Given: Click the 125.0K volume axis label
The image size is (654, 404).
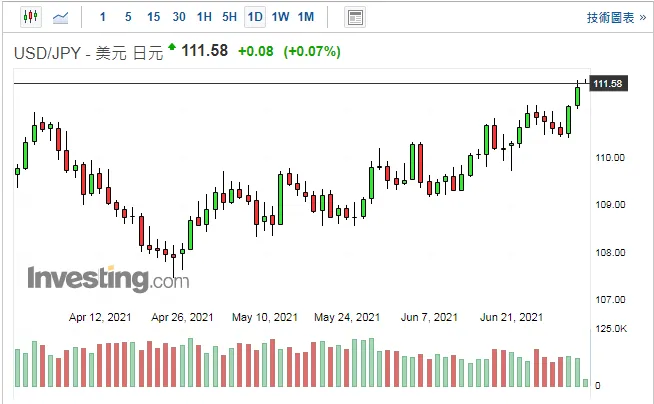Looking at the screenshot, I should [611, 329].
